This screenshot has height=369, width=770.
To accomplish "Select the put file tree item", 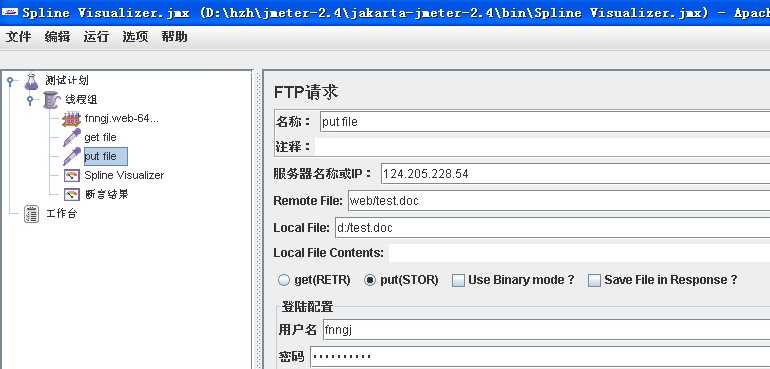I will [x=106, y=156].
